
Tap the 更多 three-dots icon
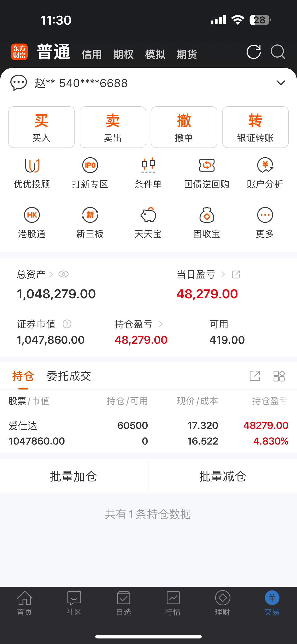coord(265,215)
